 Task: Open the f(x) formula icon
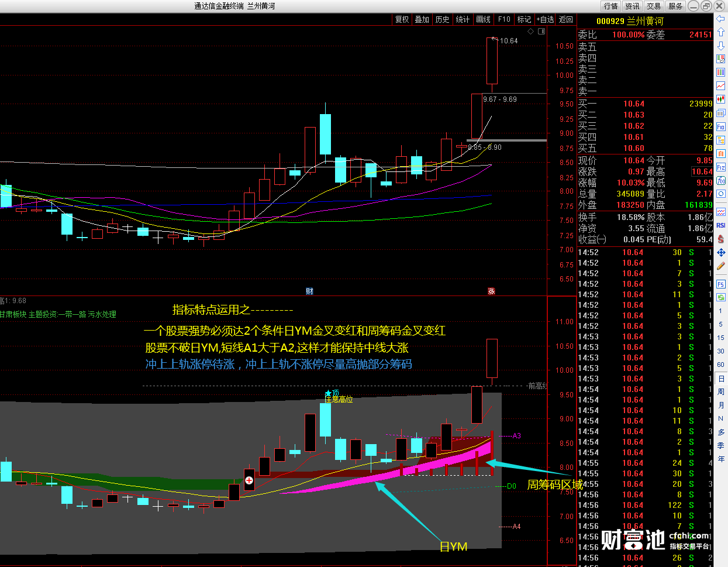(x=721, y=181)
